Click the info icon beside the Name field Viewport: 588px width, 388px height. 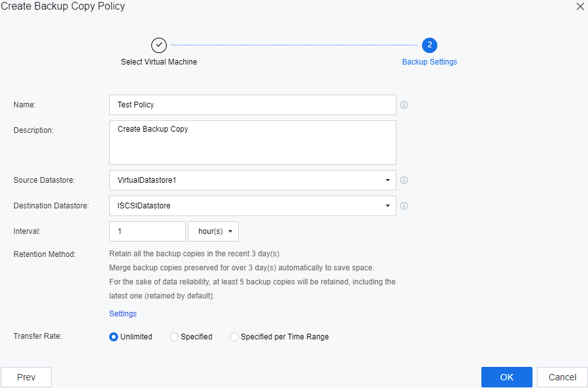pos(404,105)
